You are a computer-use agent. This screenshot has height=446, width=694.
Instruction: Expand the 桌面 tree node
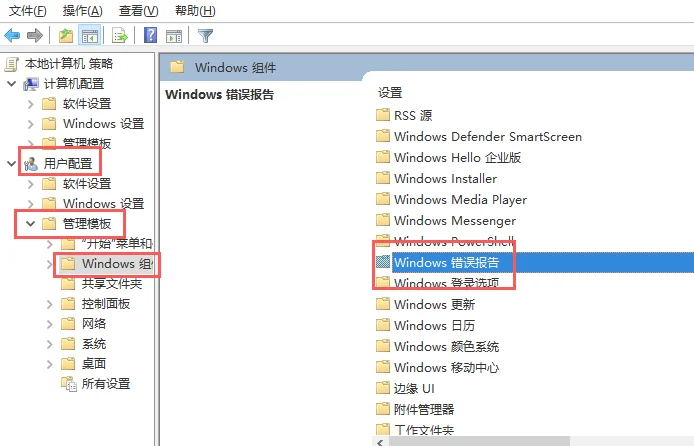click(50, 364)
